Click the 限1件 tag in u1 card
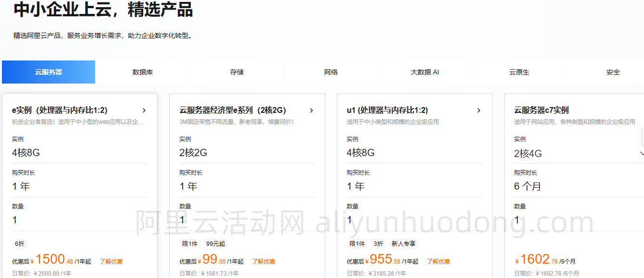Viewport: 644px width, 278px height. pyautogui.click(x=357, y=244)
